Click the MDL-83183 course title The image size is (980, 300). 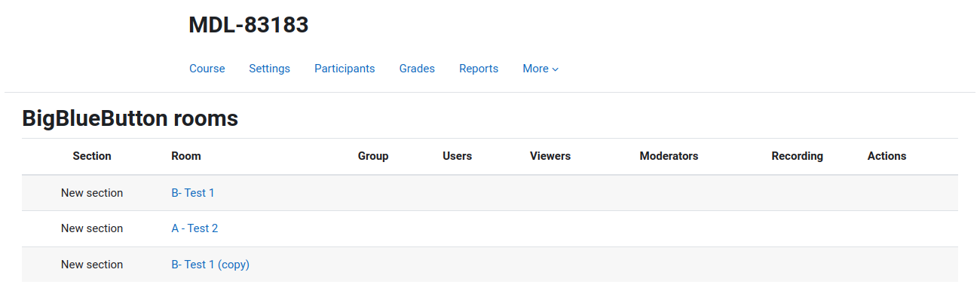(249, 25)
